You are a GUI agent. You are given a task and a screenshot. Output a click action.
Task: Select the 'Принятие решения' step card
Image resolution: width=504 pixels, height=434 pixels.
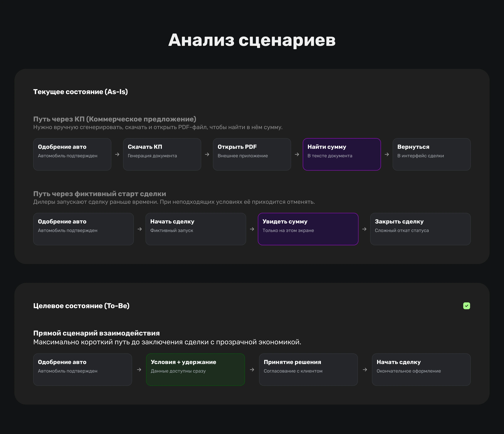[x=308, y=370]
